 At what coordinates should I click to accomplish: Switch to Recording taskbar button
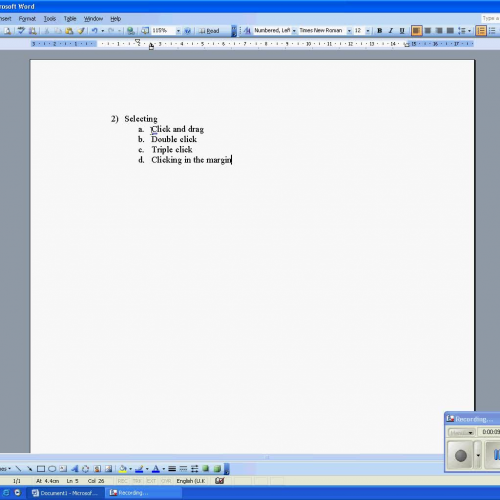click(x=144, y=493)
